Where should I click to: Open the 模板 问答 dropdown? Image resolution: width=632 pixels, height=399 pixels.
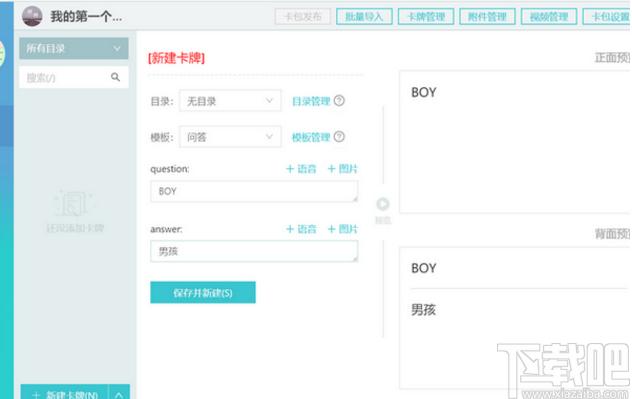pyautogui.click(x=230, y=137)
